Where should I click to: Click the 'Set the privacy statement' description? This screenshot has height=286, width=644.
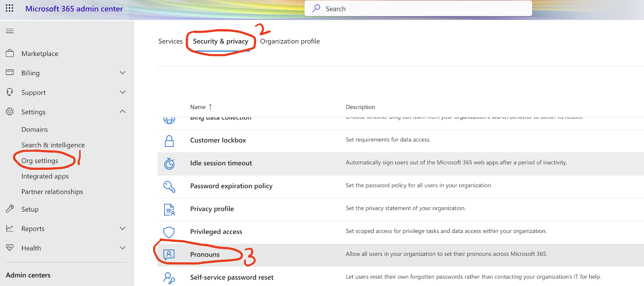[x=406, y=208]
